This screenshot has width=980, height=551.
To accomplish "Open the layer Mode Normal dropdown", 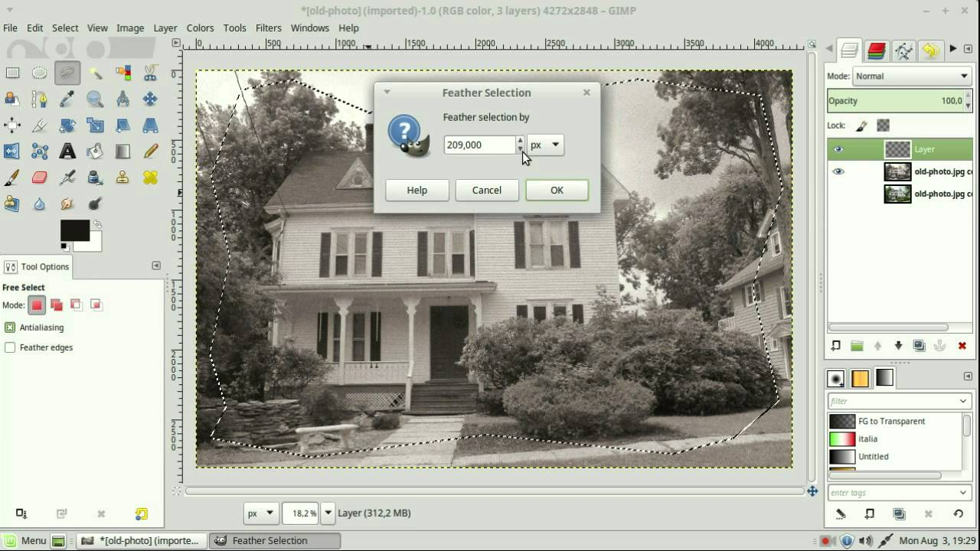I will (x=912, y=76).
